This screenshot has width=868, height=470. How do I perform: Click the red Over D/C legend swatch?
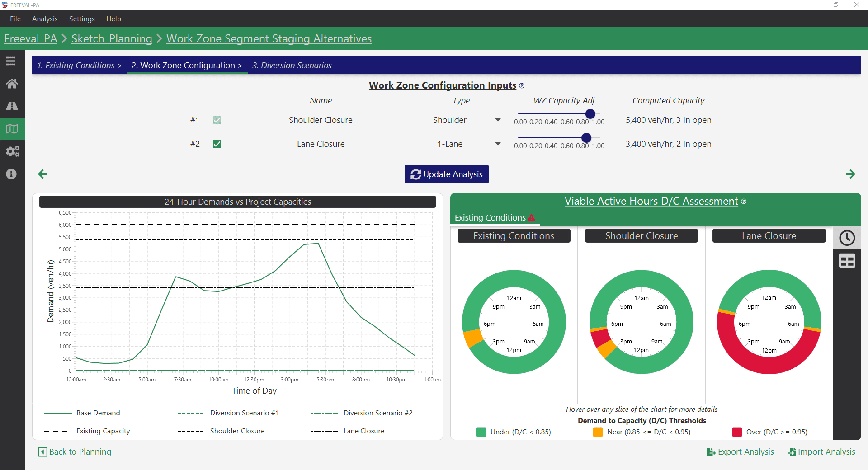(737, 432)
